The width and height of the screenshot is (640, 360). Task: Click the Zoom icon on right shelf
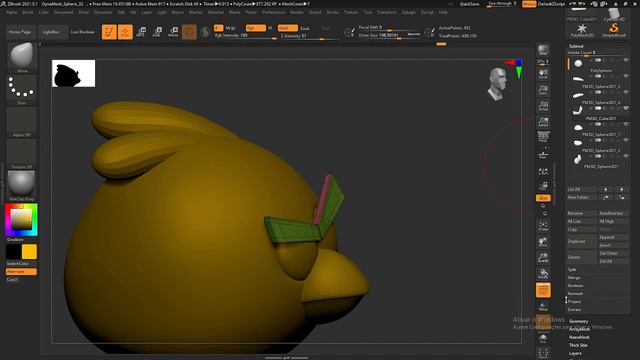pos(543,90)
